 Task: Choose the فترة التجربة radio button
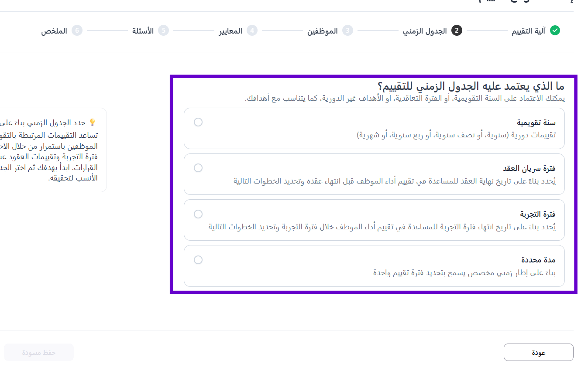198,214
